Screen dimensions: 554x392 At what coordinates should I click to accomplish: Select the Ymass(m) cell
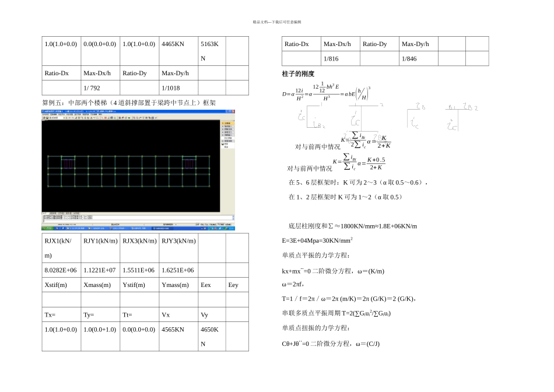coord(178,285)
